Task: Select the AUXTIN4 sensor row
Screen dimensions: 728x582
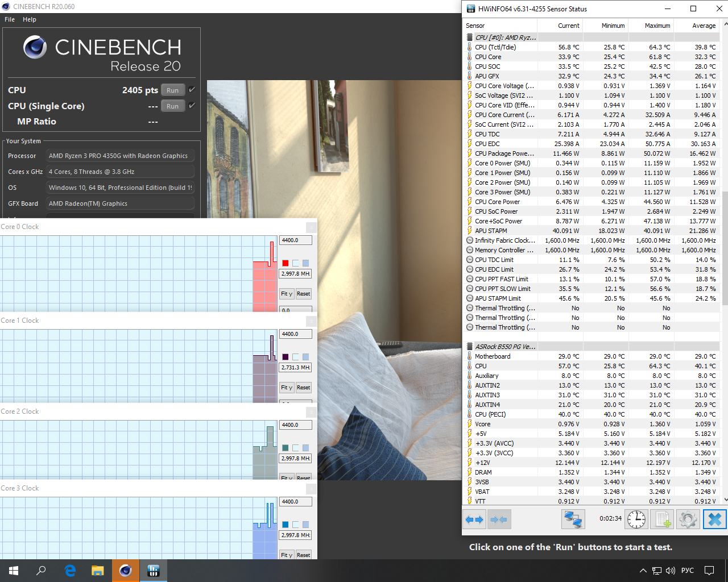Action: click(592, 405)
